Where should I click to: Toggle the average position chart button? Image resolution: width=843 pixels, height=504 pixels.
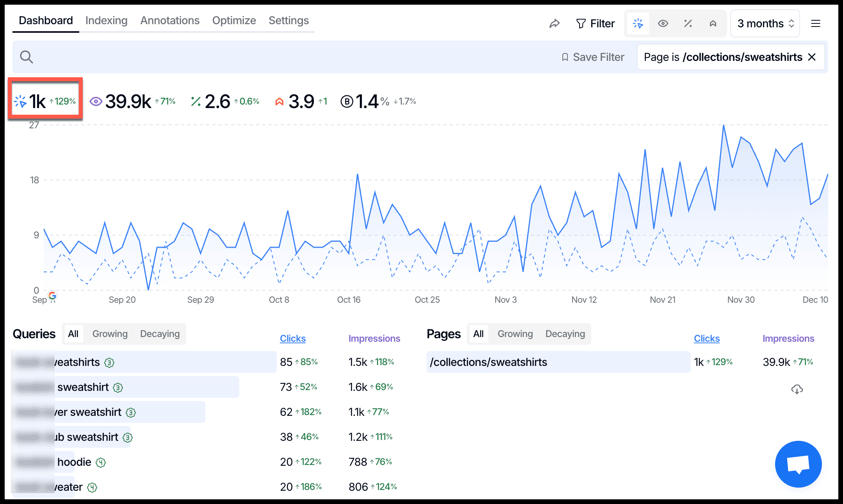pos(713,24)
